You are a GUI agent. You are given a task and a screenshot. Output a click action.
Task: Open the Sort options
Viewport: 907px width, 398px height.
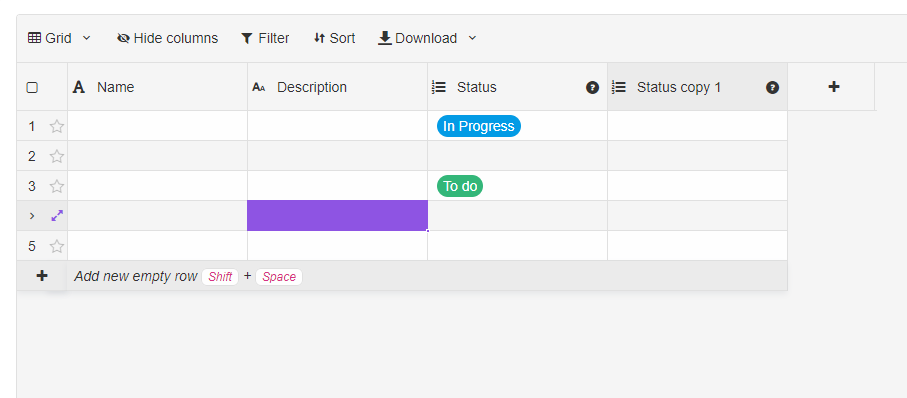[x=334, y=38]
